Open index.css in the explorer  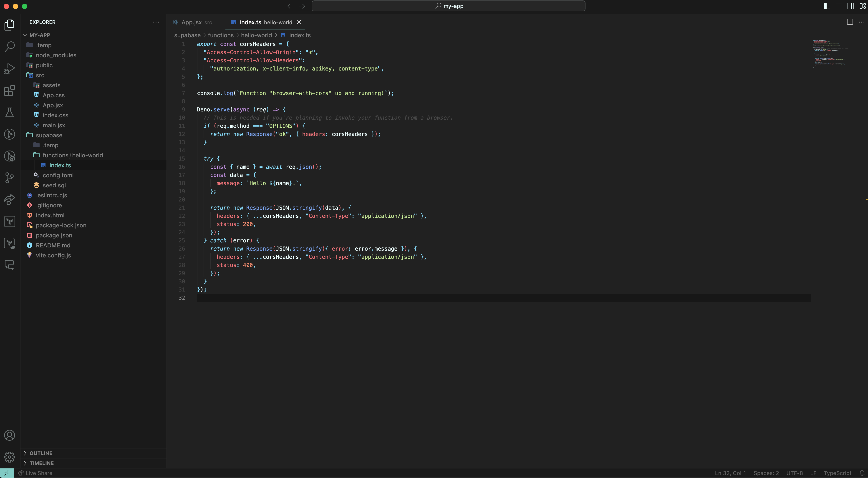pos(94,115)
